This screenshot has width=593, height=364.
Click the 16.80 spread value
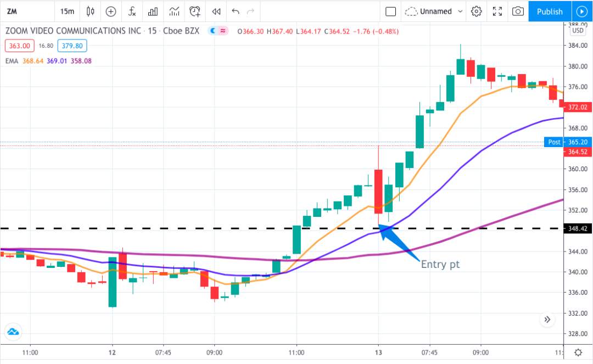(46, 46)
